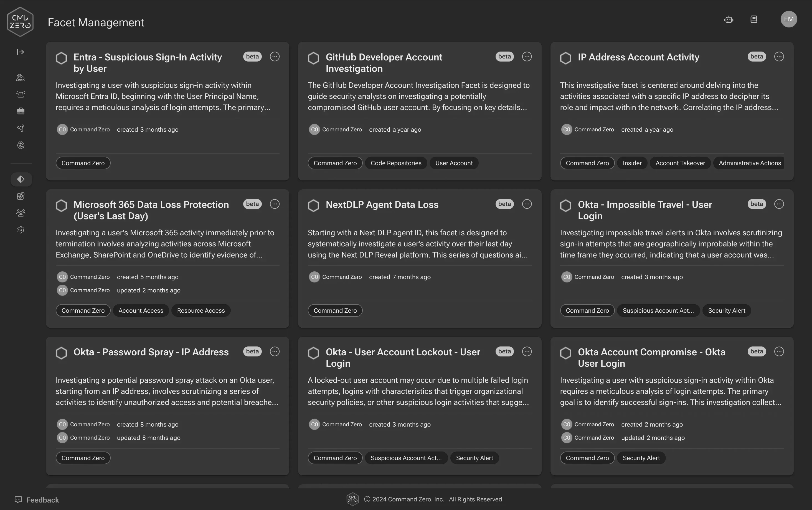Open the alerts siren icon in sidebar
The height and width of the screenshot is (510, 812).
point(21,95)
